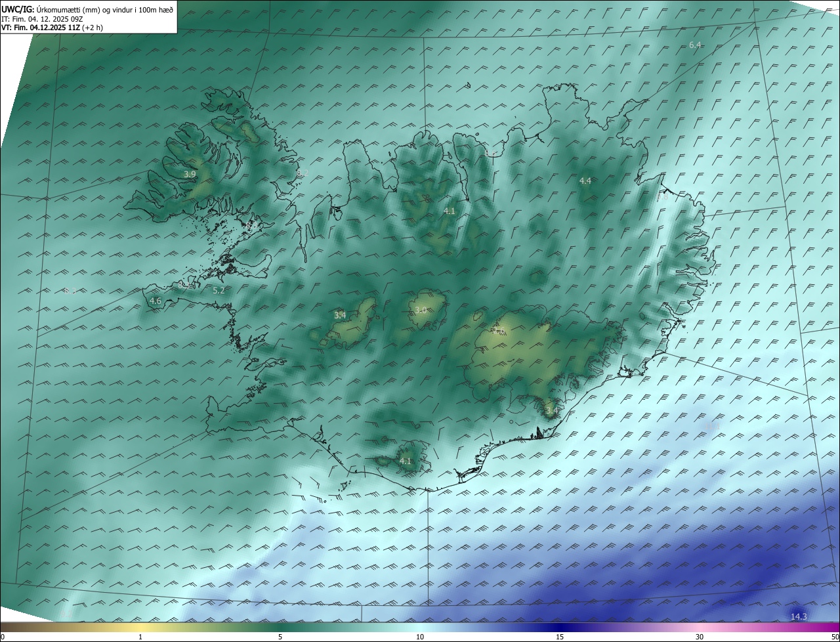840x642 pixels.
Task: Select the 1 tick on the color scale
Action: pyautogui.click(x=140, y=637)
